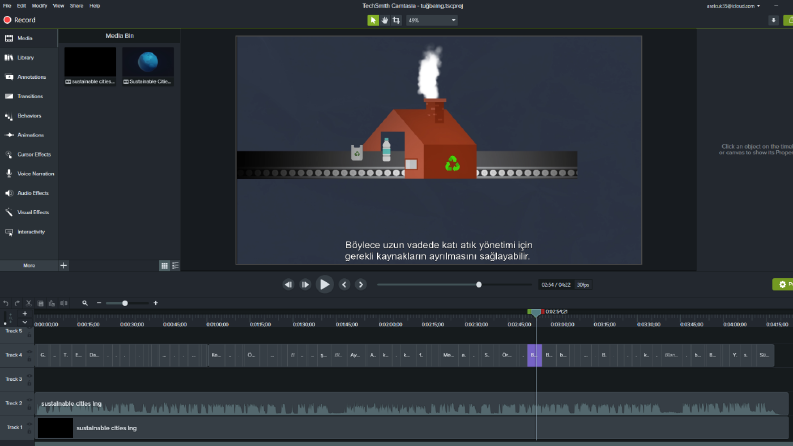The image size is (793, 446).
Task: Click the green Properties button
Action: [x=783, y=284]
